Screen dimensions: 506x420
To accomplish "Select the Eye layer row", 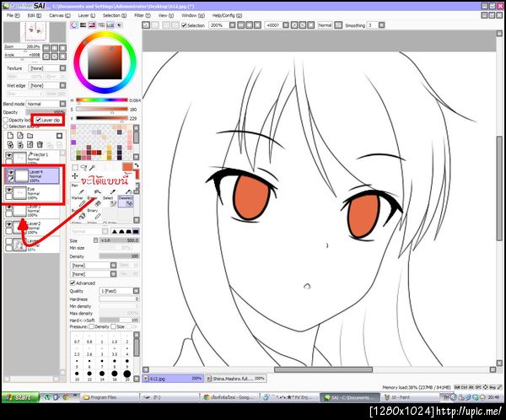I will (x=32, y=193).
